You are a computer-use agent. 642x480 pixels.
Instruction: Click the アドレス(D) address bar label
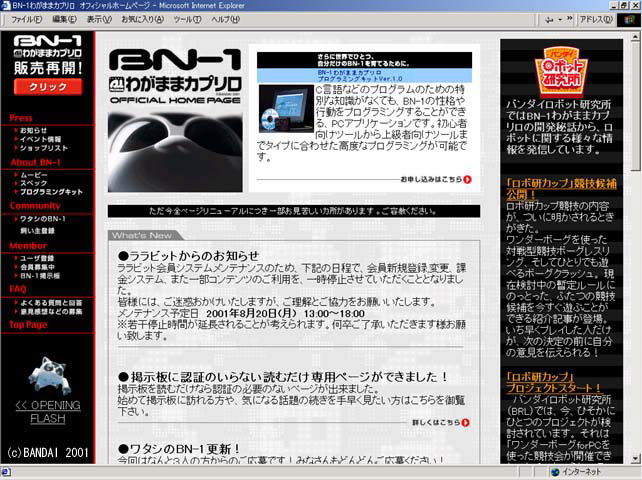coord(596,19)
